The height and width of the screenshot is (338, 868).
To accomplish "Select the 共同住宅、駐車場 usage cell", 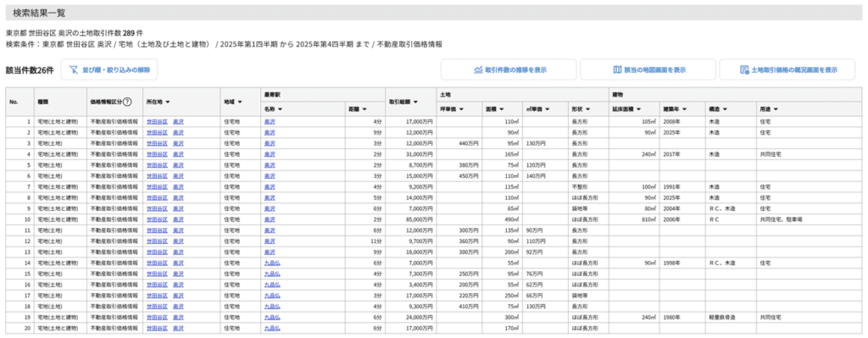I will click(x=810, y=219).
